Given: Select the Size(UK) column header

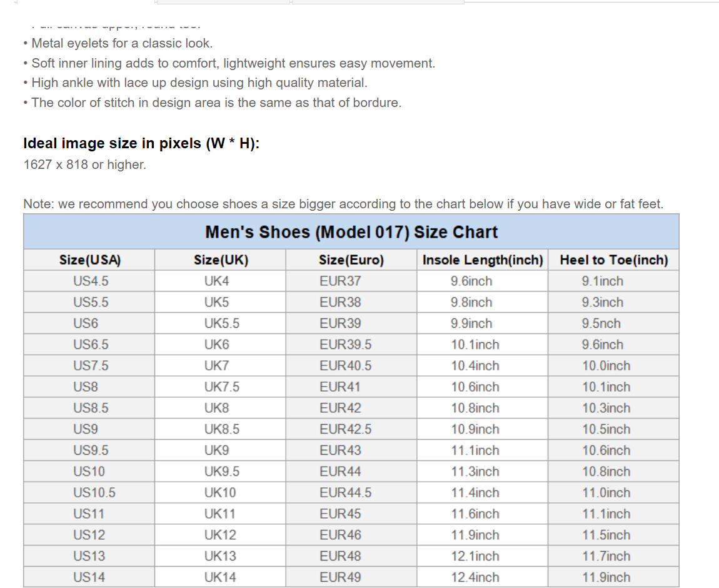Looking at the screenshot, I should (x=221, y=260).
